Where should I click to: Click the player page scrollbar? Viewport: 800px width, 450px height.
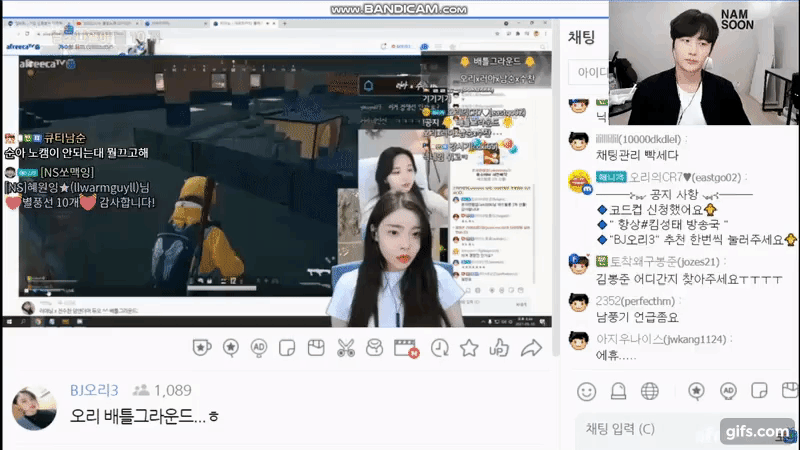tap(556, 189)
